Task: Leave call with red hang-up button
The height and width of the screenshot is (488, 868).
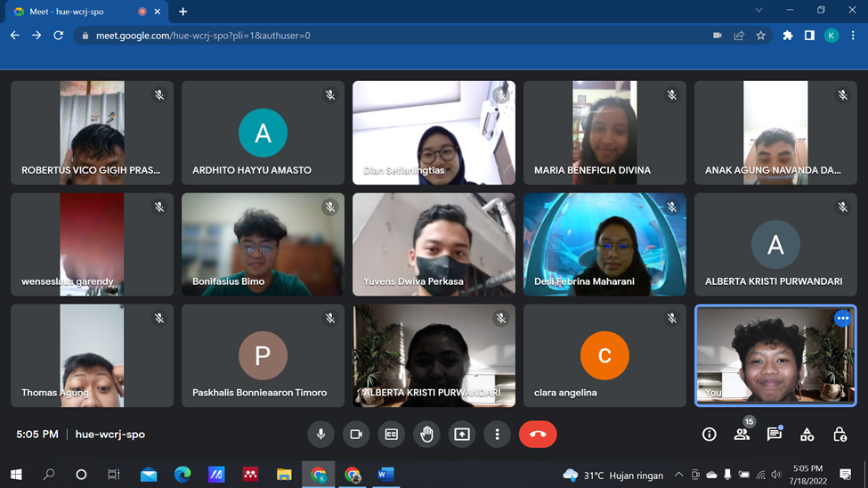Action: pyautogui.click(x=538, y=435)
